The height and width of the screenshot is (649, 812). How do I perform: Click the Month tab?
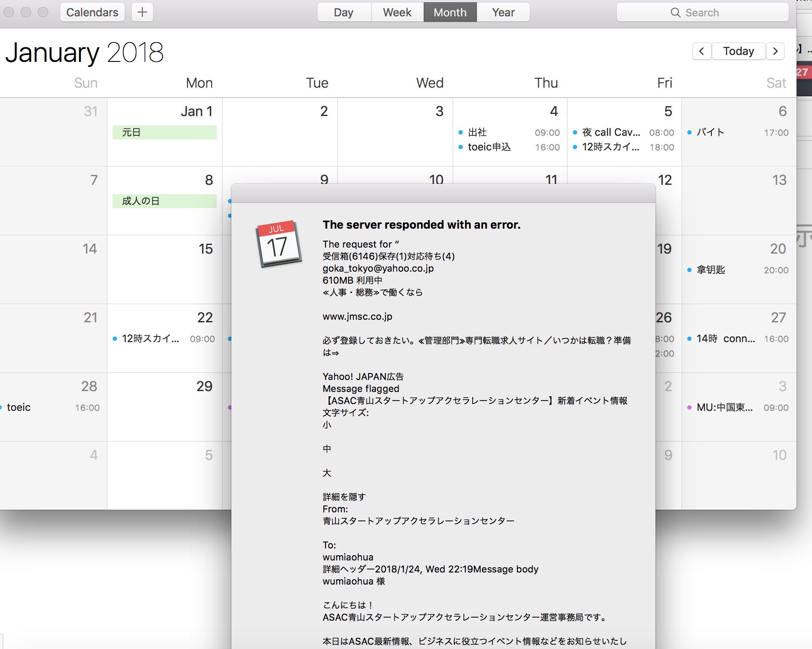click(450, 12)
